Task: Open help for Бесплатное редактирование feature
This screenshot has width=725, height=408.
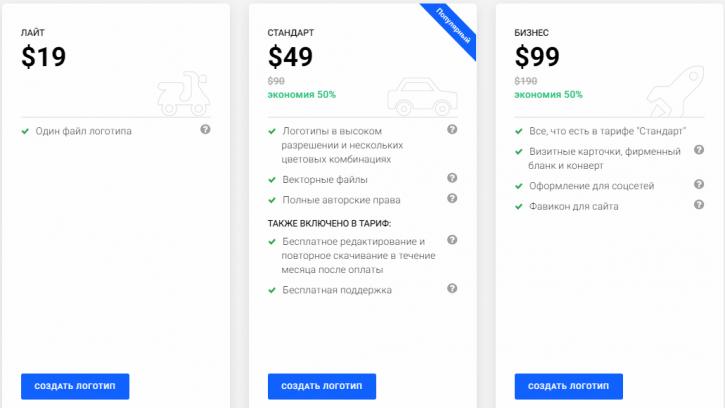Action: point(452,240)
